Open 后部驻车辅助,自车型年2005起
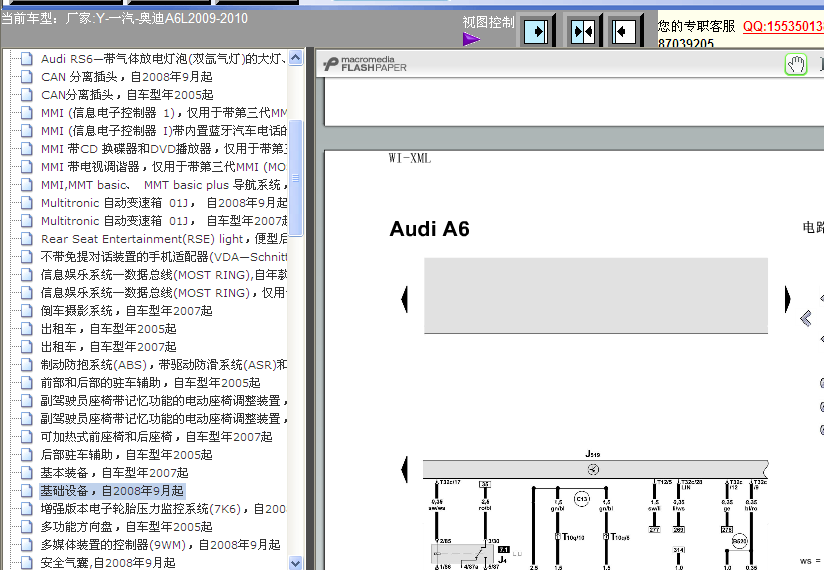The width and height of the screenshot is (824, 570). pyautogui.click(x=127, y=455)
